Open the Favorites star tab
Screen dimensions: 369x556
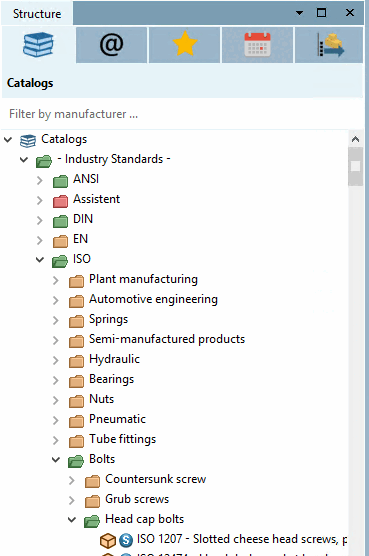pyautogui.click(x=184, y=45)
